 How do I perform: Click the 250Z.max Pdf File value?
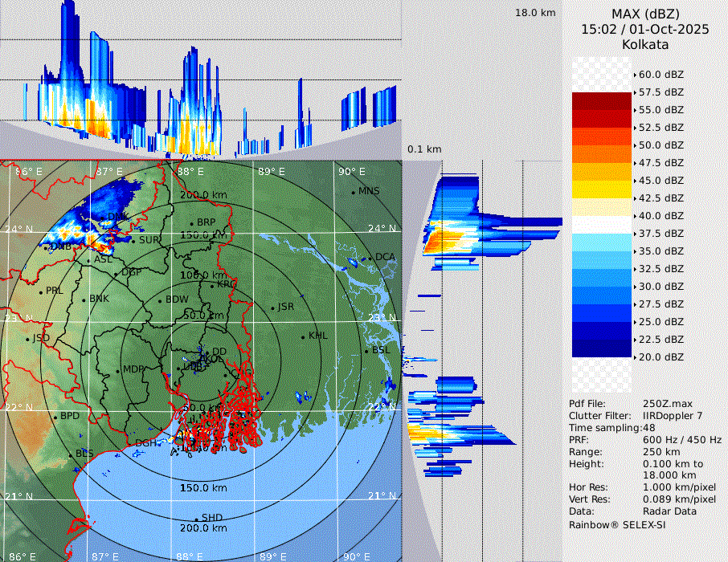(x=666, y=403)
